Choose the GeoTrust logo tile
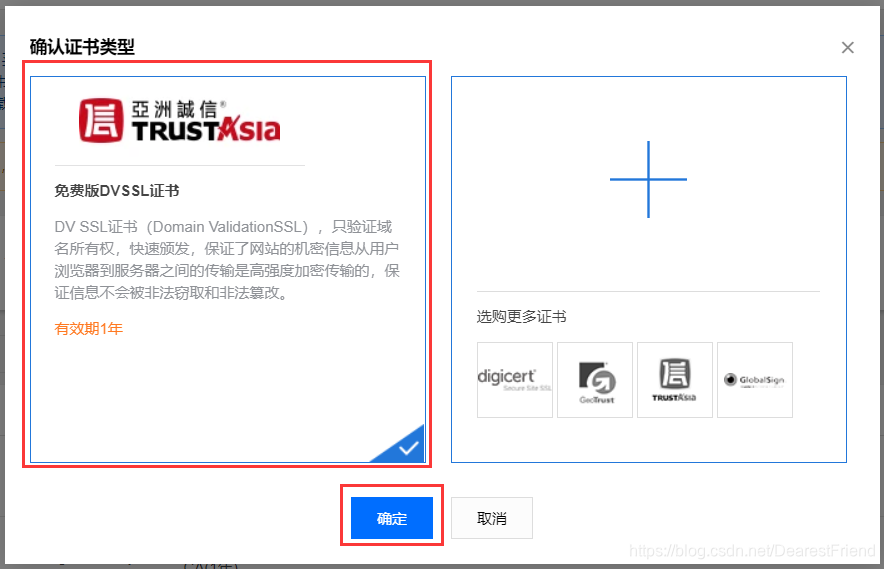The height and width of the screenshot is (569, 884). click(595, 380)
